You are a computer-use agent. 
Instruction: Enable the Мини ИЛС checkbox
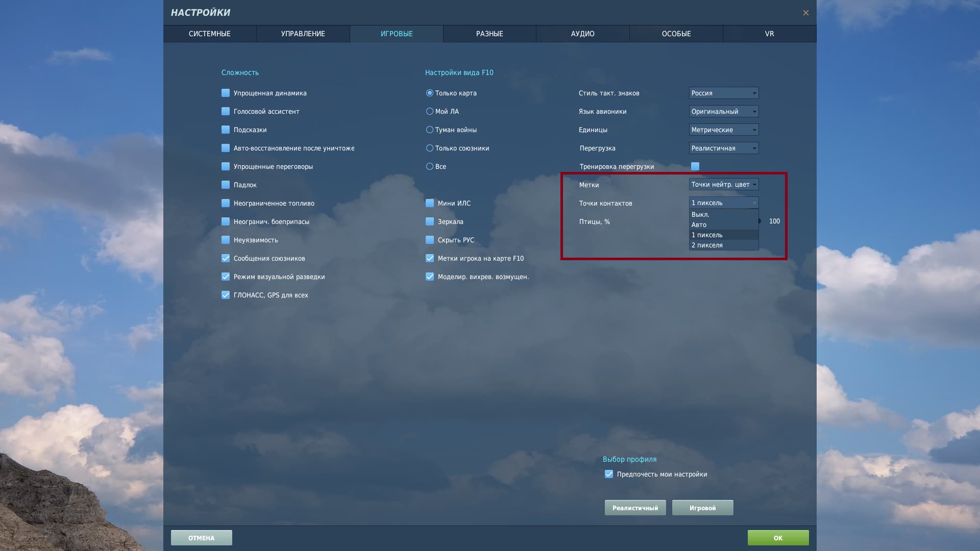pos(430,203)
